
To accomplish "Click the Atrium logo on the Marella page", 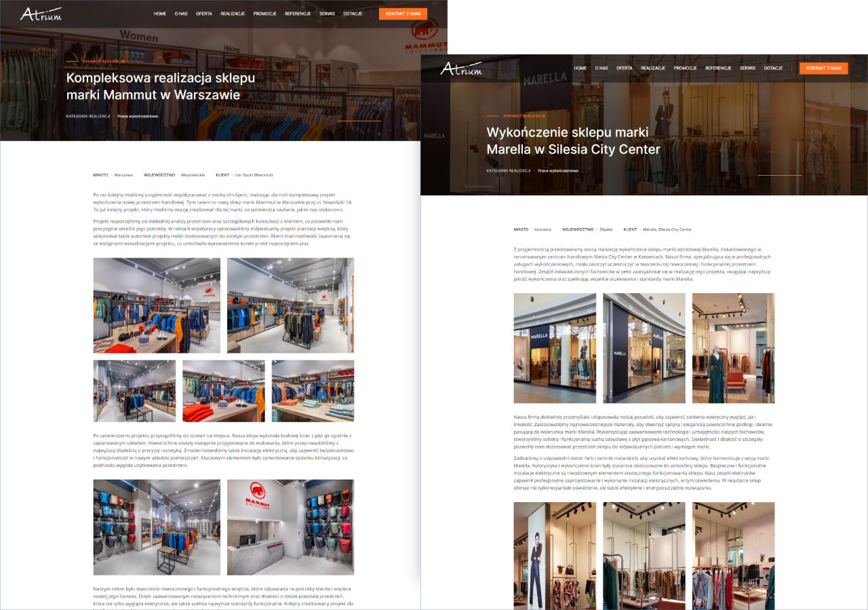I will (461, 69).
